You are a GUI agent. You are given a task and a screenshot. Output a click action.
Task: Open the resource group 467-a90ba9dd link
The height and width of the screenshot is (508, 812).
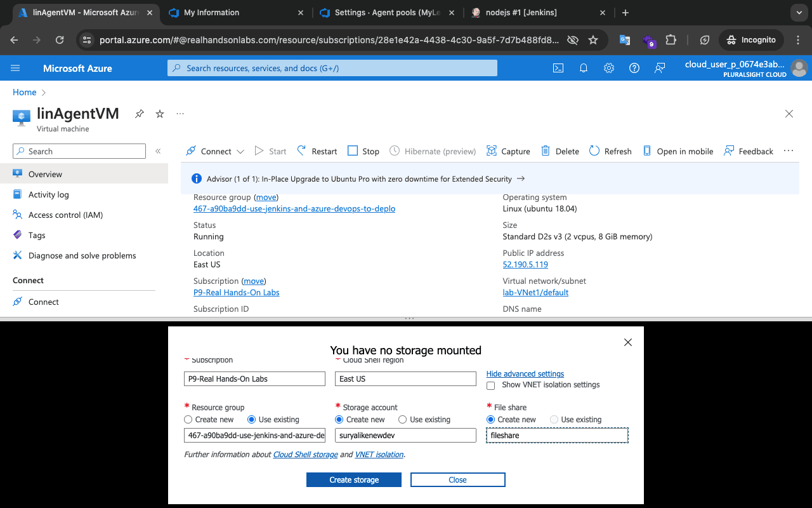[x=294, y=208]
